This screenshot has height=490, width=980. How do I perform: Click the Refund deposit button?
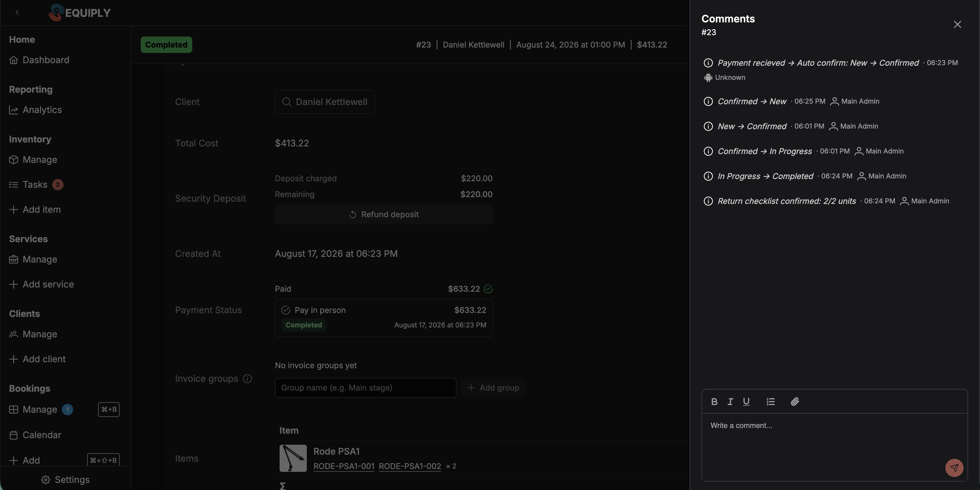tap(383, 214)
